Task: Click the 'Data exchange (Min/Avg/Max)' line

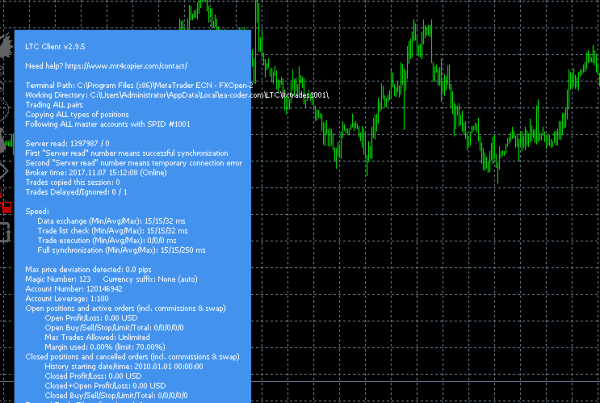Action: point(111,221)
